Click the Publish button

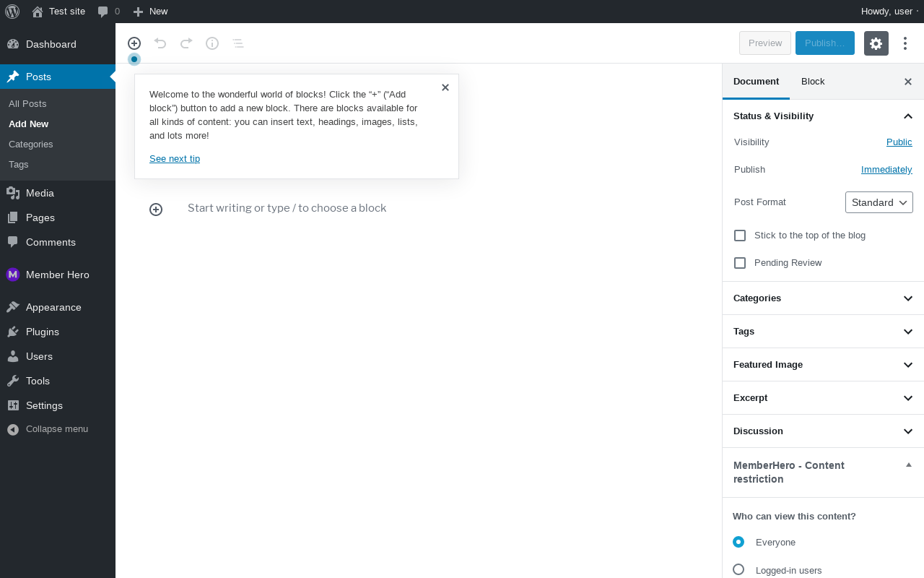(824, 43)
